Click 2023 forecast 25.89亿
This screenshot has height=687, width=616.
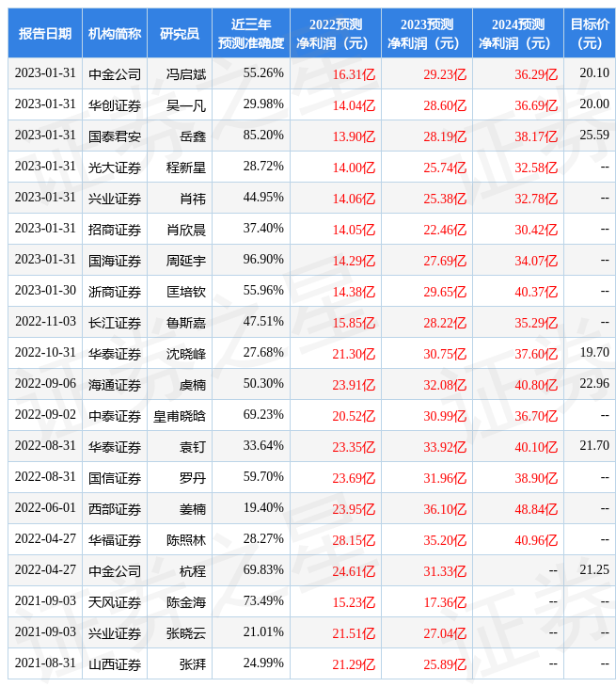(445, 664)
